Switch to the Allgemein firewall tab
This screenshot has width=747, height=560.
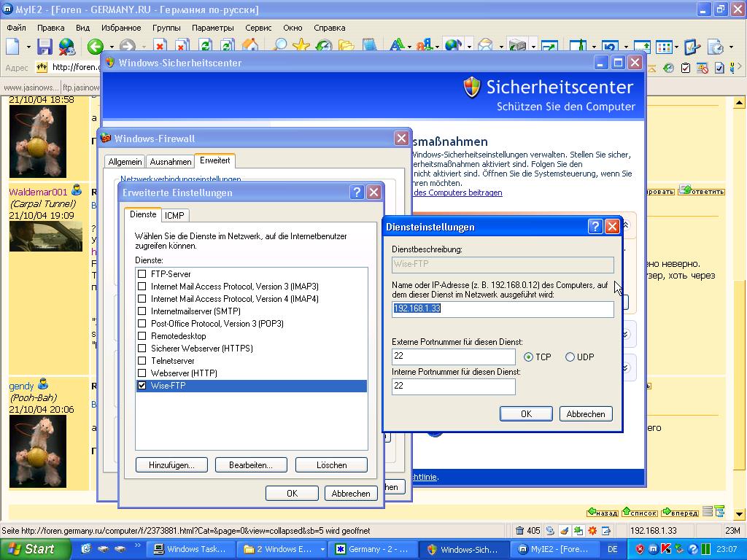pyautogui.click(x=125, y=162)
